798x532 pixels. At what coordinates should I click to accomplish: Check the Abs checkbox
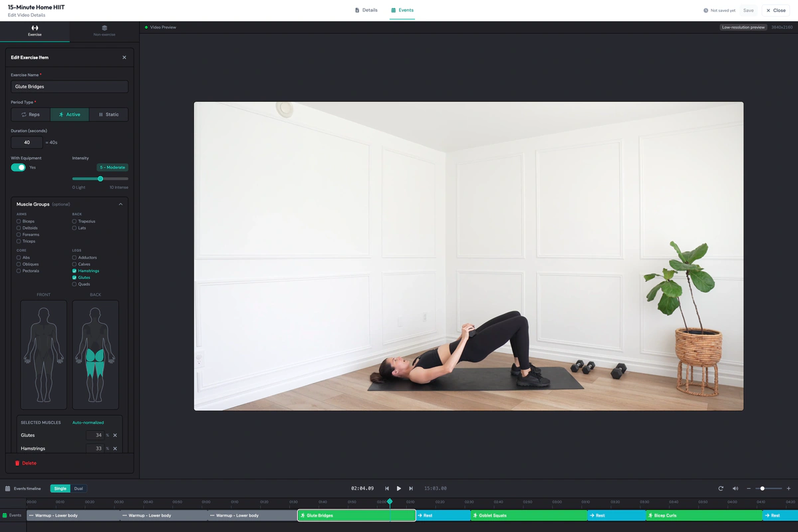click(x=19, y=257)
